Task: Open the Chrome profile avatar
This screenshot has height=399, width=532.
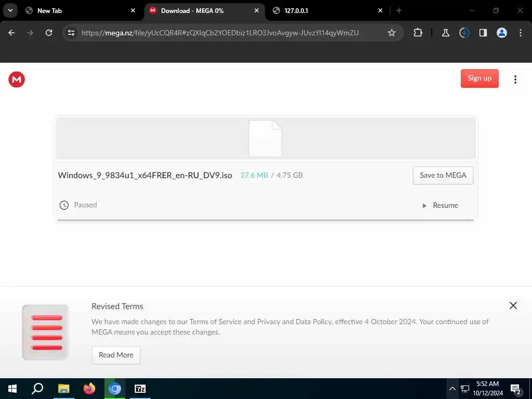Action: [501, 33]
